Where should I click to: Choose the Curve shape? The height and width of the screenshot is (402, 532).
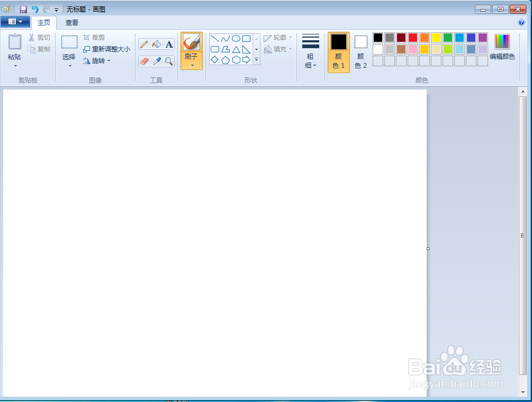[x=226, y=38]
